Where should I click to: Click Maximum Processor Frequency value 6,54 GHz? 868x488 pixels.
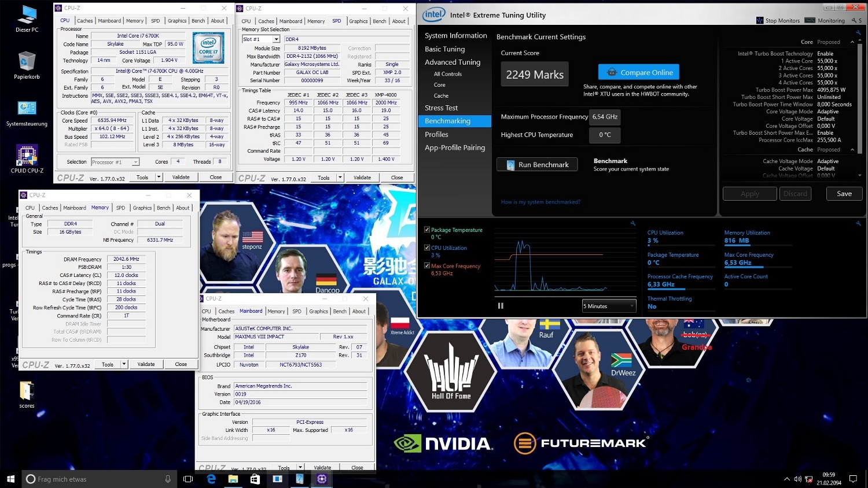(x=605, y=117)
